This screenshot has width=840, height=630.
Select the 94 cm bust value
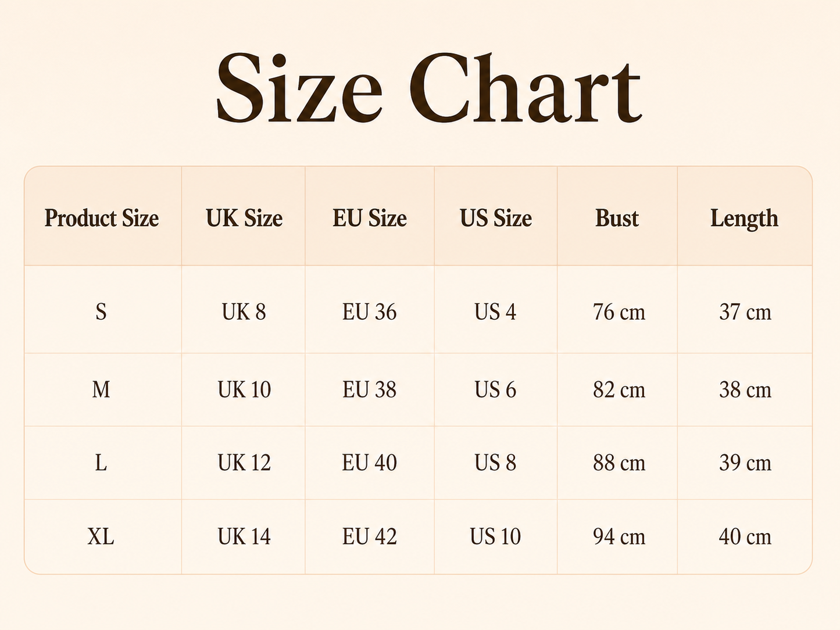click(619, 536)
